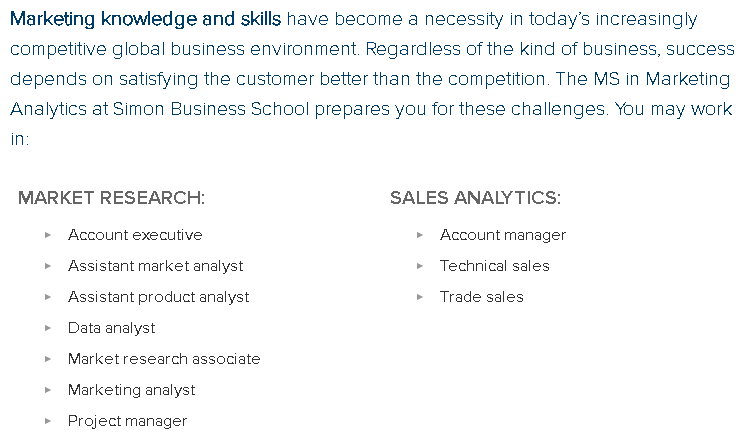The image size is (740, 442).
Task: Click the arrow bullet beside Data analyst
Action: point(48,328)
